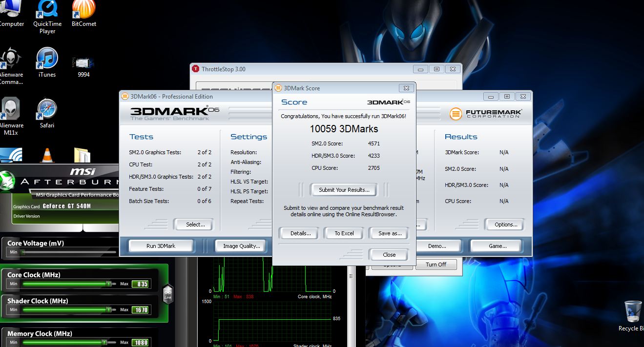Open Options under Results
The width and height of the screenshot is (644, 347).
point(506,225)
